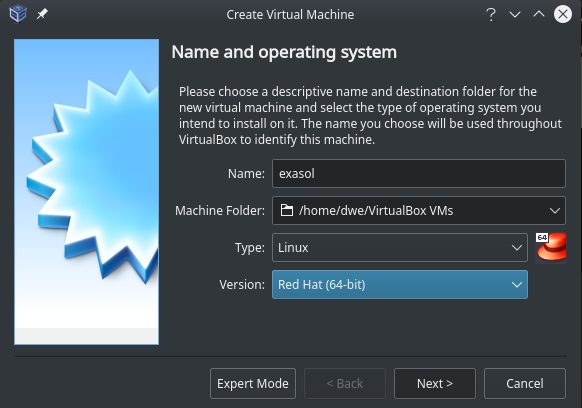Click the Type dropdown chevron arrow

click(x=517, y=248)
